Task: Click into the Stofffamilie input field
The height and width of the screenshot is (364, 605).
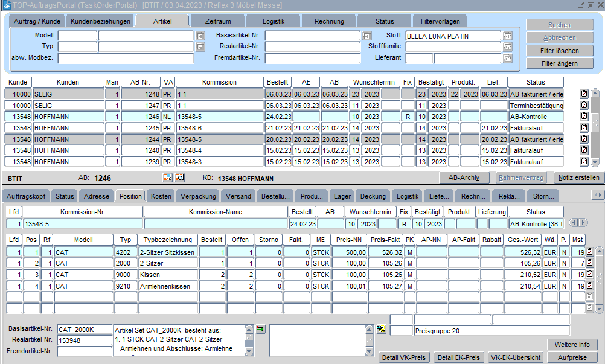Action: pyautogui.click(x=453, y=47)
